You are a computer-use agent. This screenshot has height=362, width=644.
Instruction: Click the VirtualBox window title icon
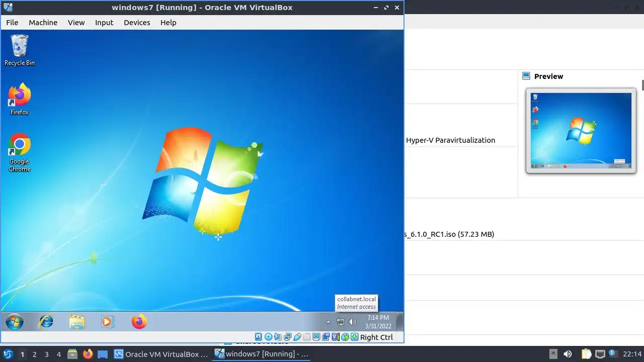coord(8,7)
